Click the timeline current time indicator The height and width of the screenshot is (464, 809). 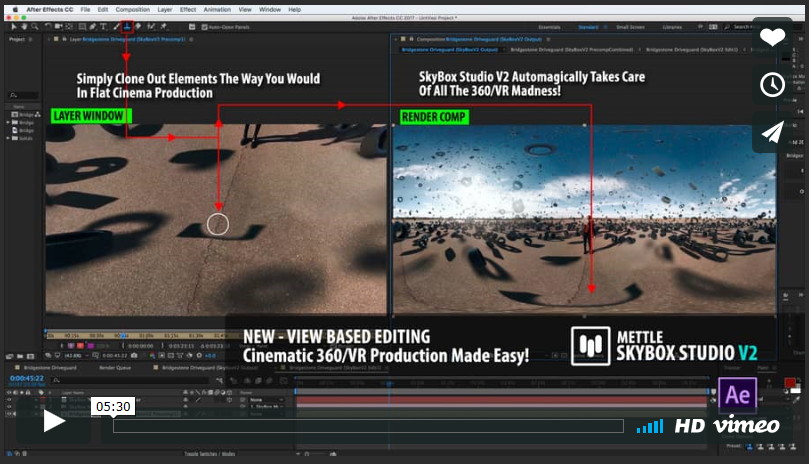389,383
